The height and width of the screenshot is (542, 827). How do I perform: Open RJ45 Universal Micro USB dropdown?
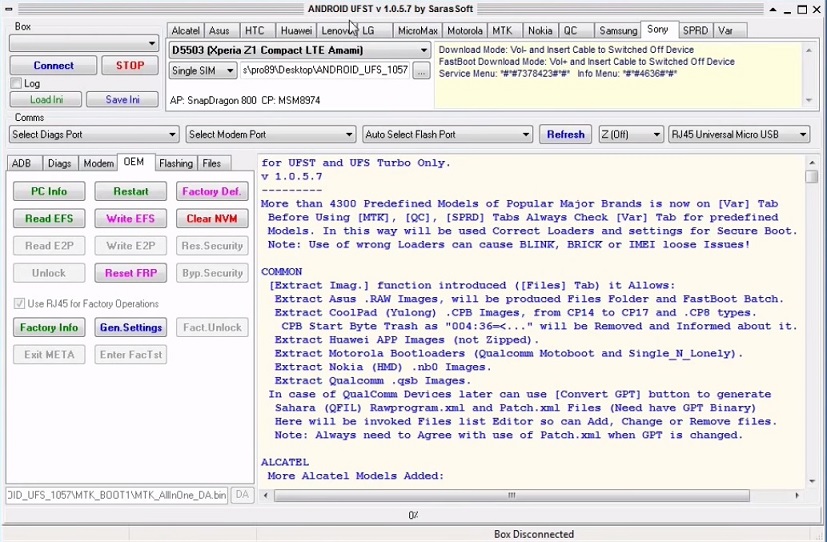(x=739, y=134)
